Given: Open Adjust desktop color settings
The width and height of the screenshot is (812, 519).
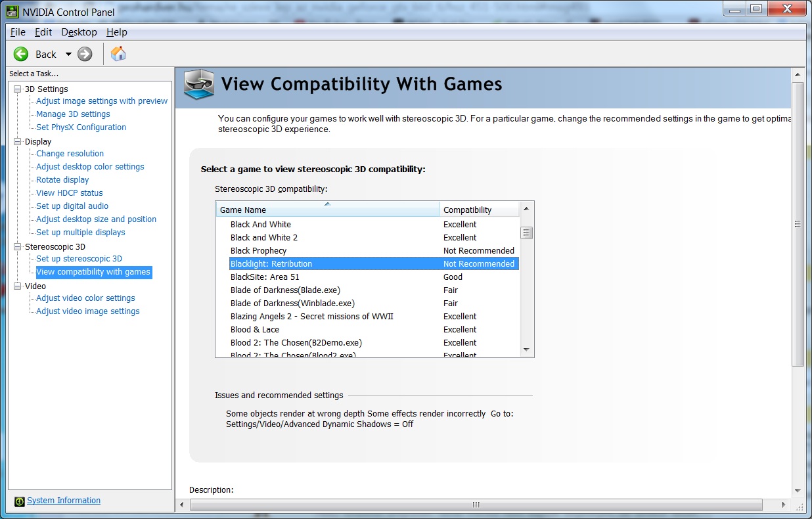Looking at the screenshot, I should coord(90,167).
